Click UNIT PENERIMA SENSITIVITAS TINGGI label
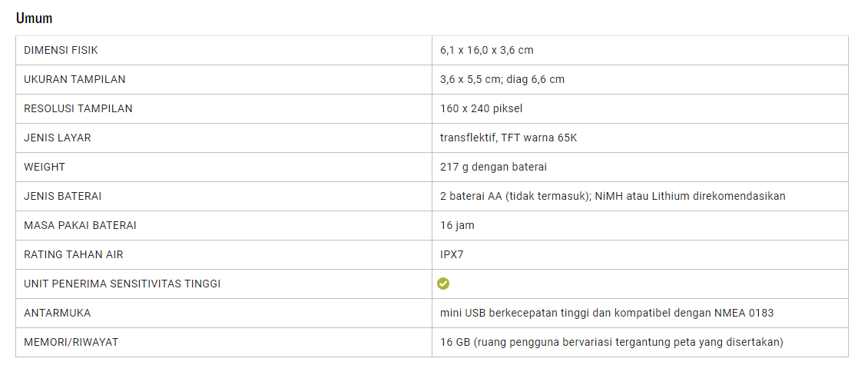This screenshot has width=868, height=375. pyautogui.click(x=122, y=284)
